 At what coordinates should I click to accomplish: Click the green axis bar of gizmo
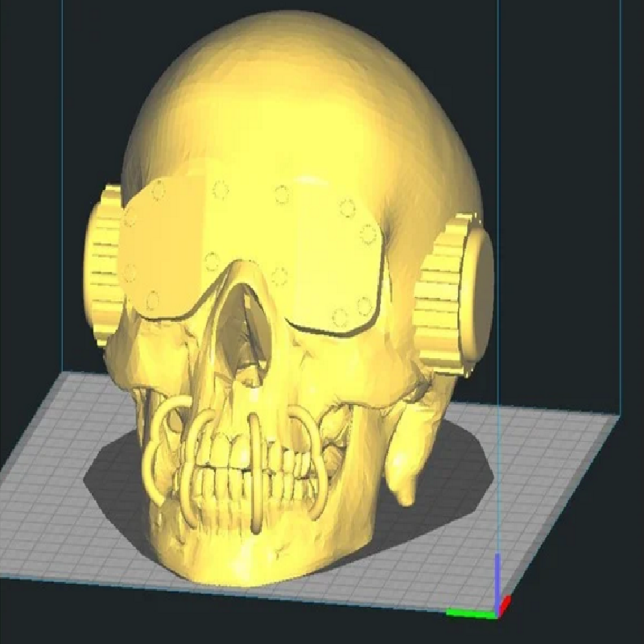point(471,613)
